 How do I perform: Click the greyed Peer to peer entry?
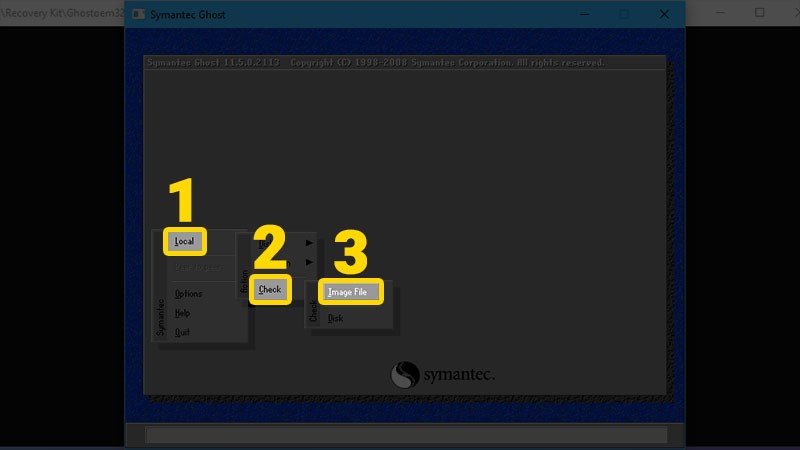(198, 268)
